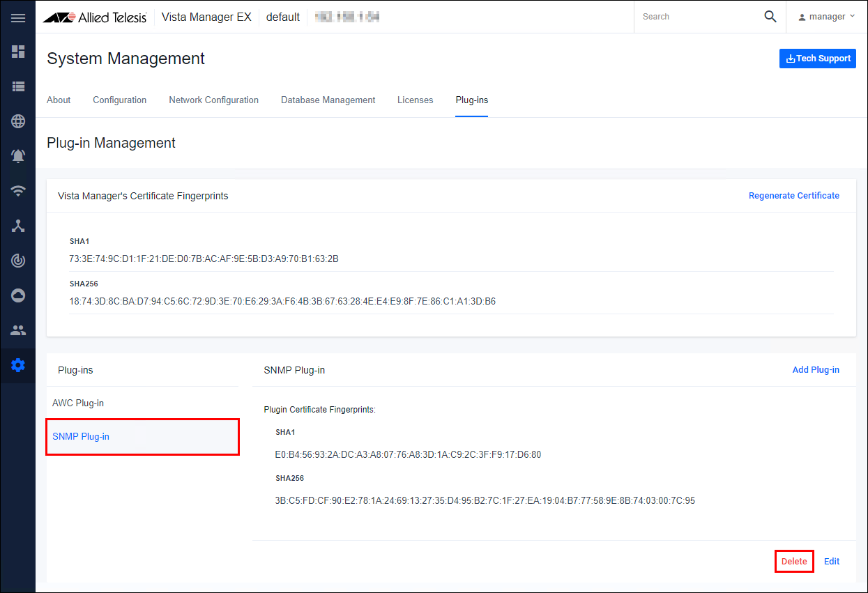The width and height of the screenshot is (868, 593).
Task: Open the user management people icon
Action: [x=18, y=330]
